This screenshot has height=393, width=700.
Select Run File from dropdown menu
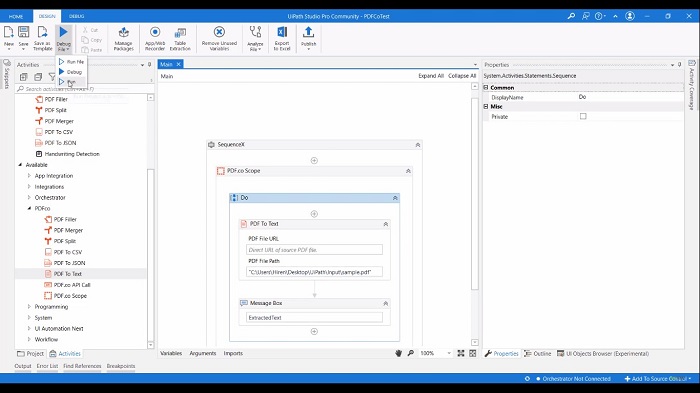(x=71, y=62)
